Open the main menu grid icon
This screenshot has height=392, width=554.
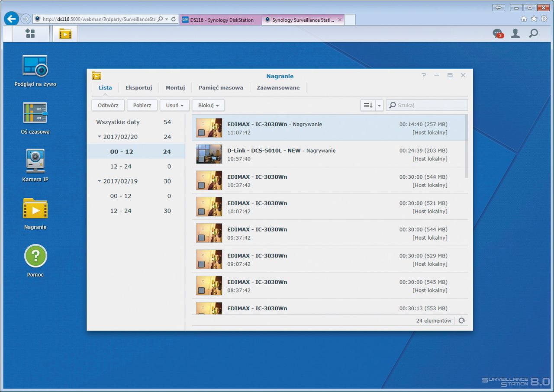click(x=30, y=34)
